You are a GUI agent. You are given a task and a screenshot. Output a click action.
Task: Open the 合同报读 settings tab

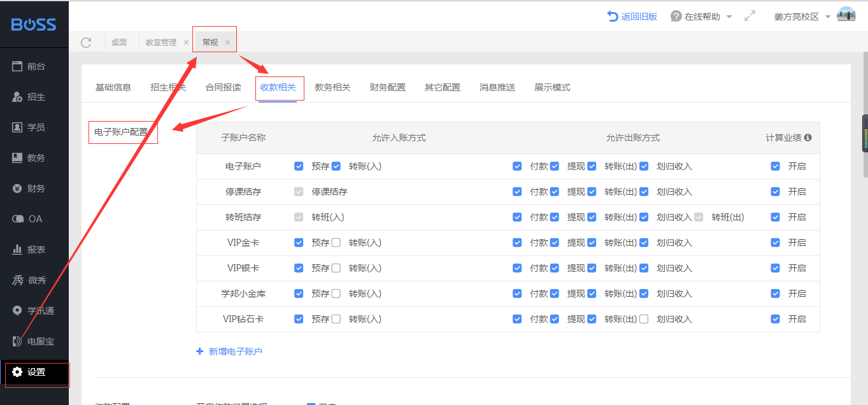[x=223, y=87]
